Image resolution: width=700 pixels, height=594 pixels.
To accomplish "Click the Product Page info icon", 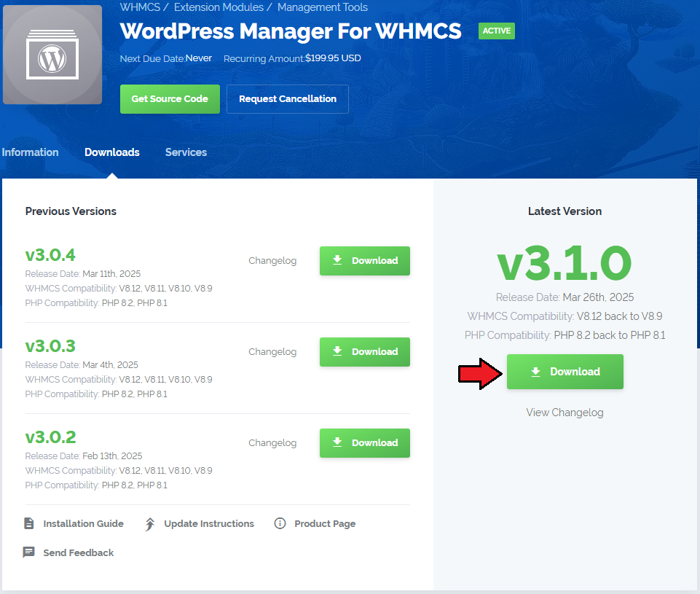I will point(280,523).
